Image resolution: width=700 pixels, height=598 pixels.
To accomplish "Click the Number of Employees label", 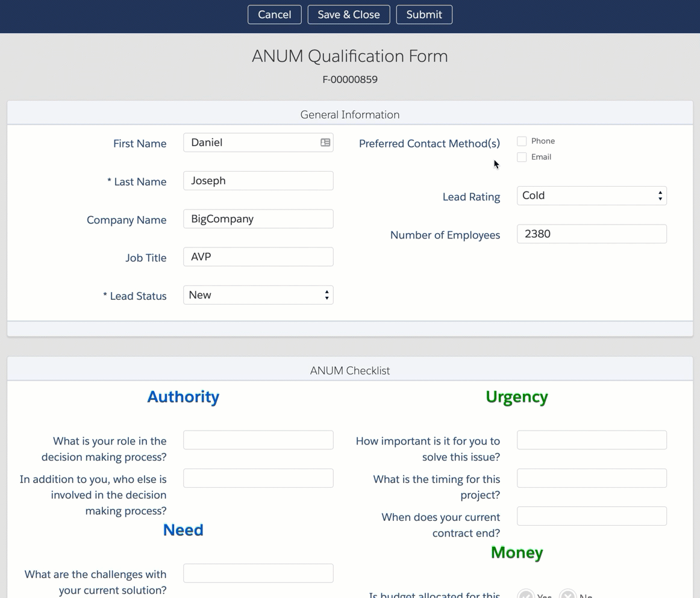I will pyautogui.click(x=445, y=235).
